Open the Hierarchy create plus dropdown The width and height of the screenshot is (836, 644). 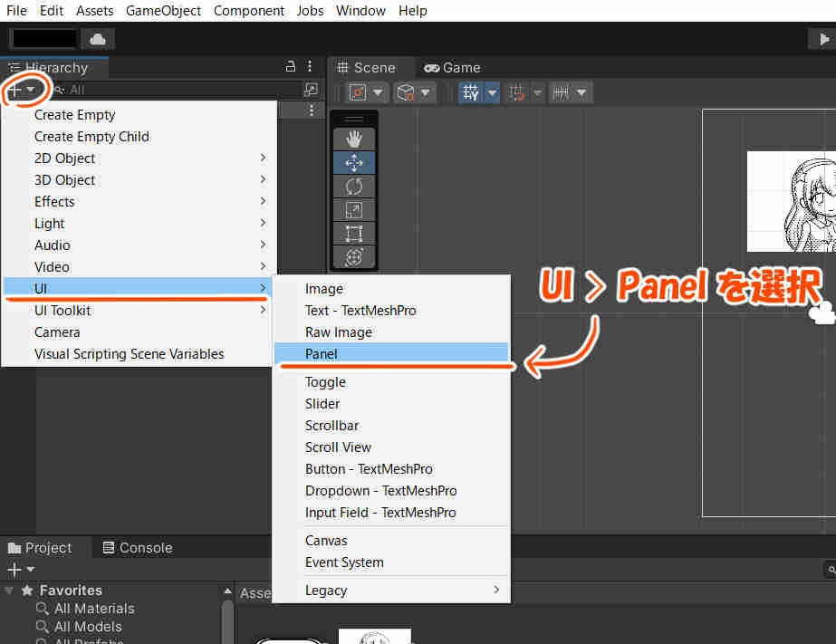(22, 90)
